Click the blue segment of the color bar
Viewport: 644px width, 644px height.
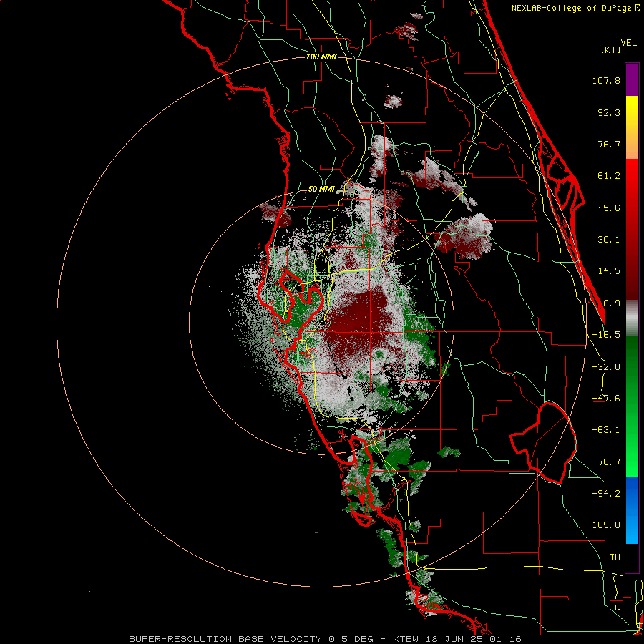point(632,510)
